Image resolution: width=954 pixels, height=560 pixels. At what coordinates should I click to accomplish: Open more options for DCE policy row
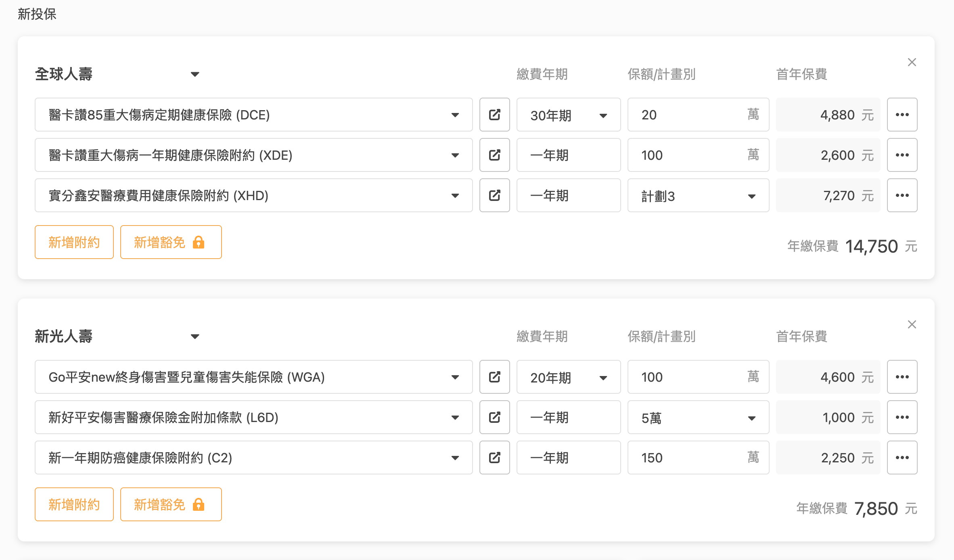(902, 115)
